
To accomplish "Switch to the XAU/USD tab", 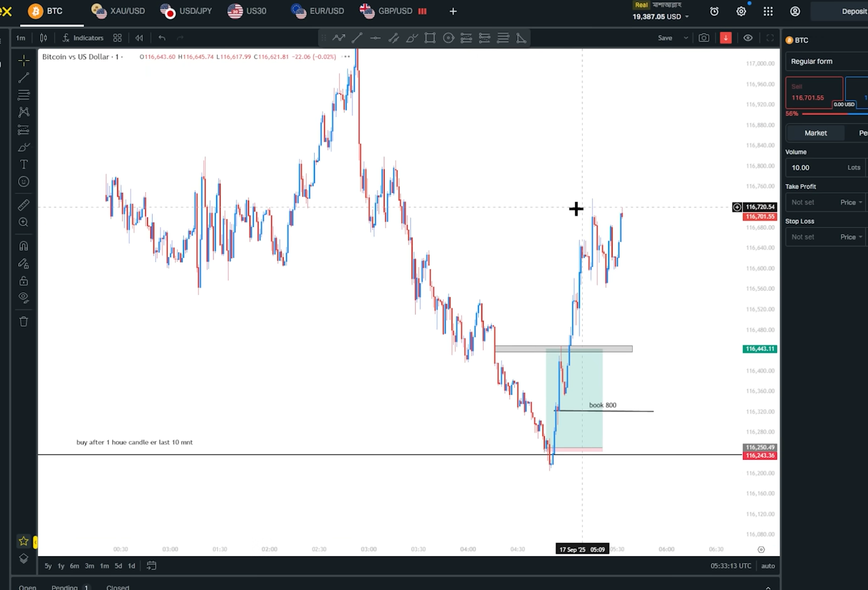I will pos(119,11).
